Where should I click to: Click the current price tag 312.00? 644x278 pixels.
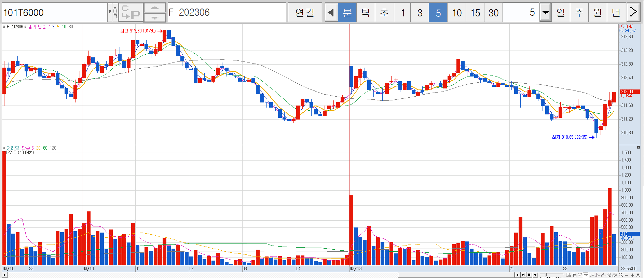tap(629, 92)
